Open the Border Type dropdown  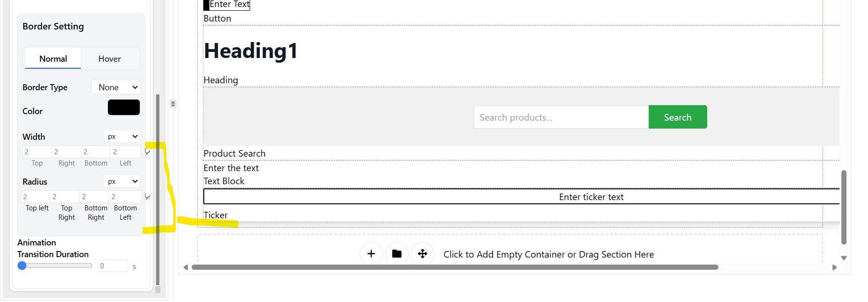[x=115, y=87]
